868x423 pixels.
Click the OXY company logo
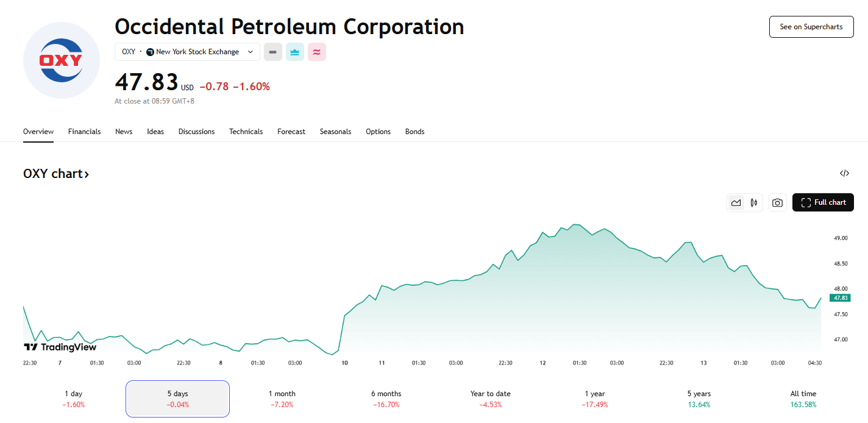61,60
